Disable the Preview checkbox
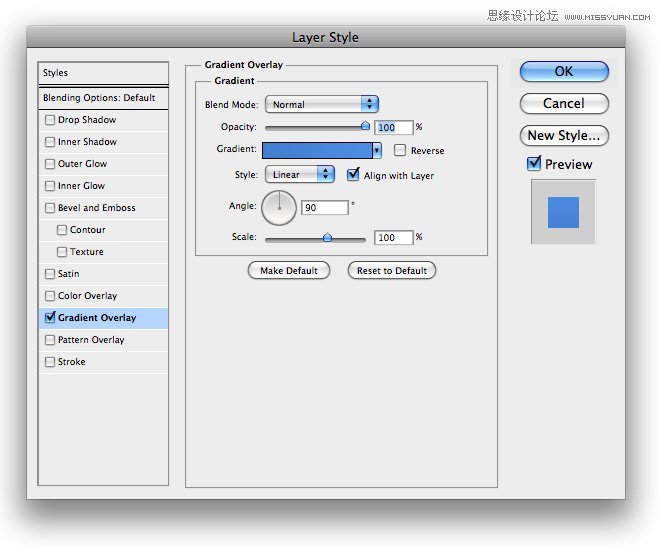The image size is (661, 546). 534,163
